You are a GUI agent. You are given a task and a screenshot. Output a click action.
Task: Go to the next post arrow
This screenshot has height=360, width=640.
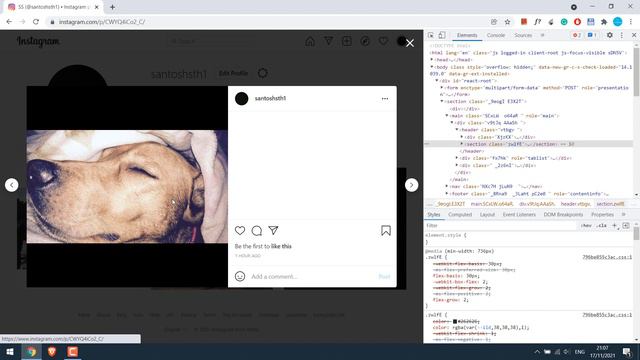click(x=411, y=185)
